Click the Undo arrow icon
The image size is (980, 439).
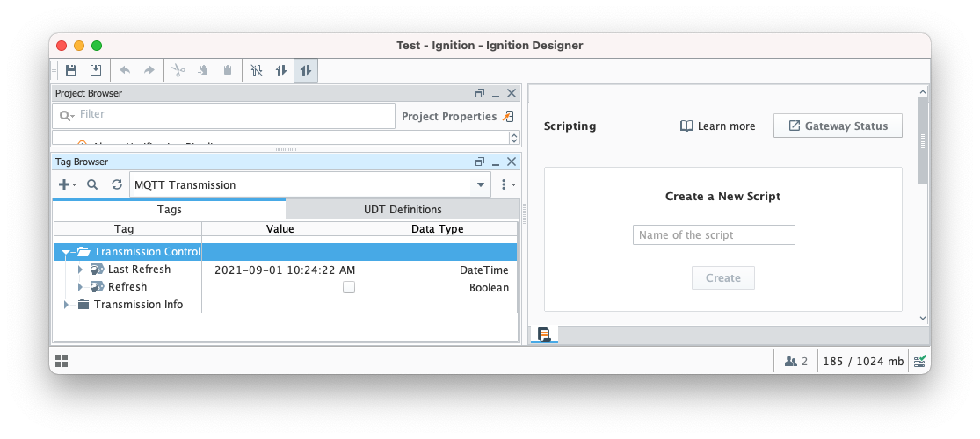click(125, 70)
